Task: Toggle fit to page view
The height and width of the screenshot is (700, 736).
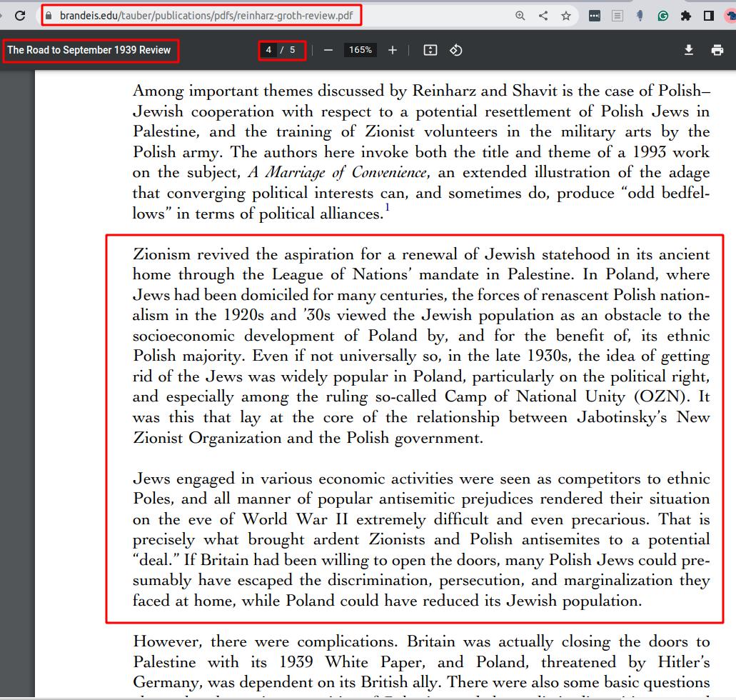Action: coord(430,50)
